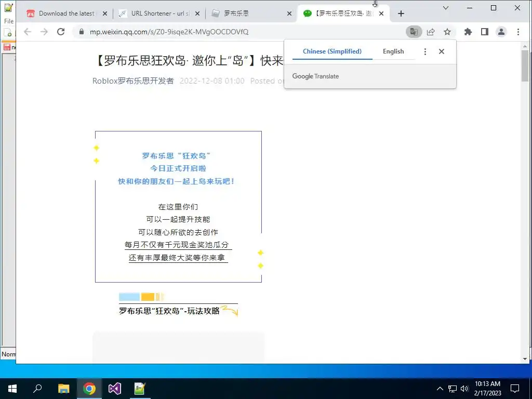Open a new browser tab
This screenshot has width=532, height=399.
[401, 14]
